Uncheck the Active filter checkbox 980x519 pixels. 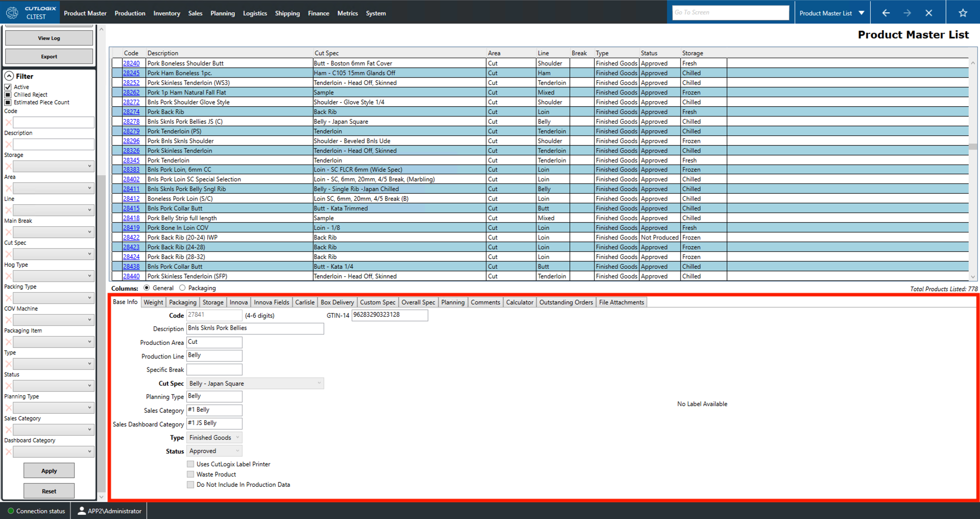point(8,86)
